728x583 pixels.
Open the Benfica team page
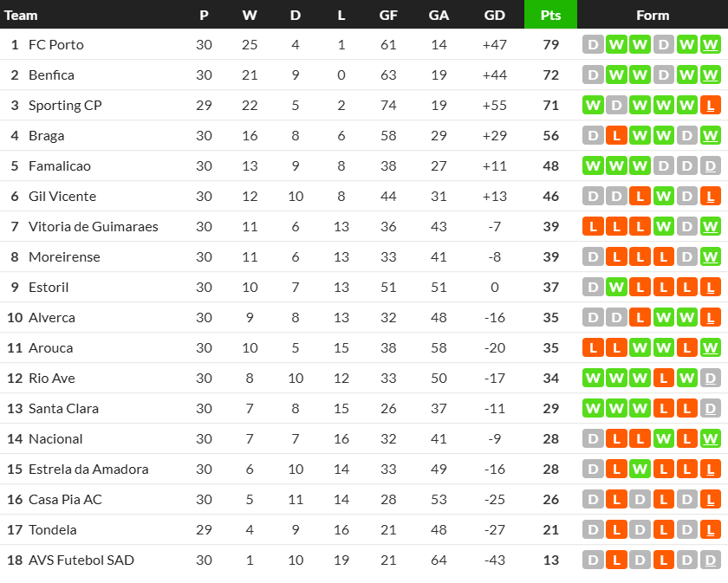[51, 75]
